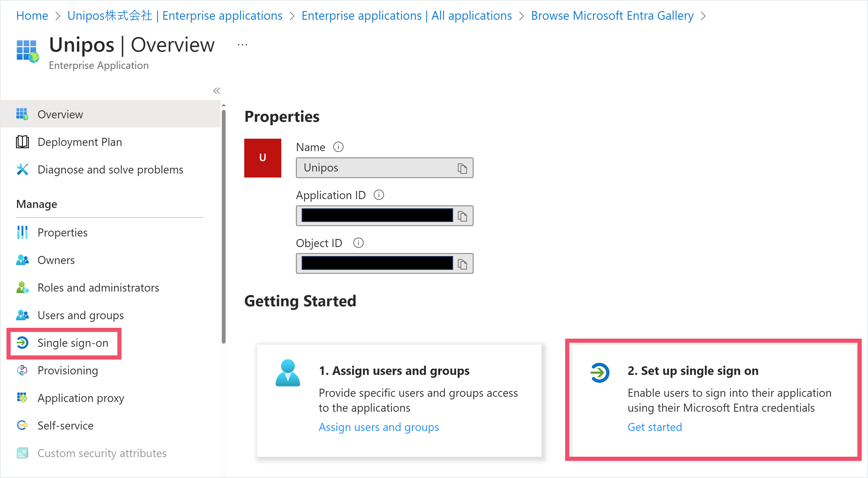Click the Assign users person icon in card
Screen dimensions: 868x478
(288, 373)
